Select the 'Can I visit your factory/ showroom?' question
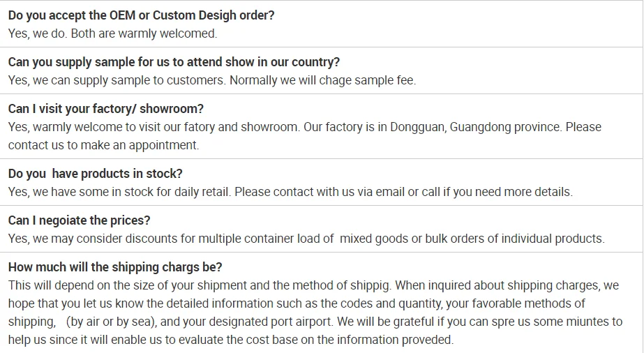Screen dimensions: 644x353 (x=106, y=109)
